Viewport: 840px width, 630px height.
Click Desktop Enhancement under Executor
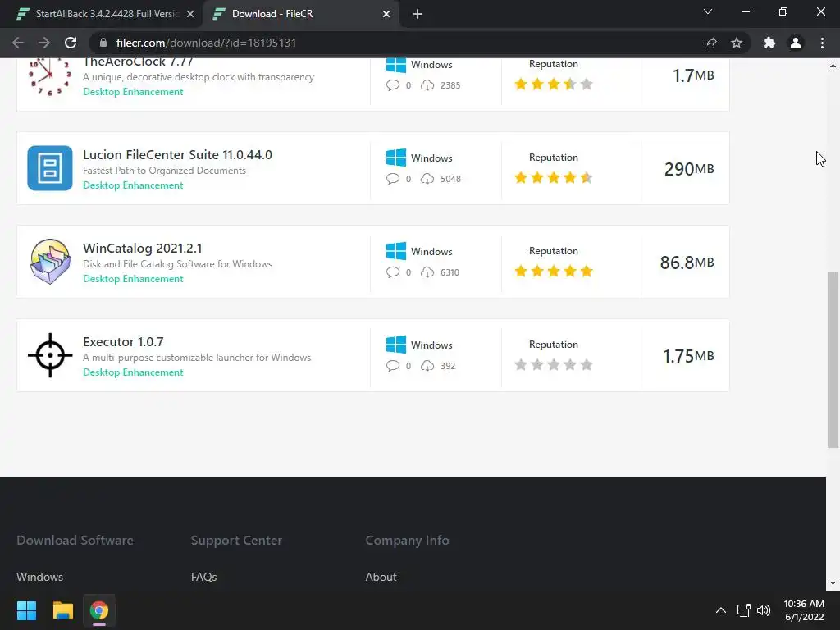tap(133, 372)
